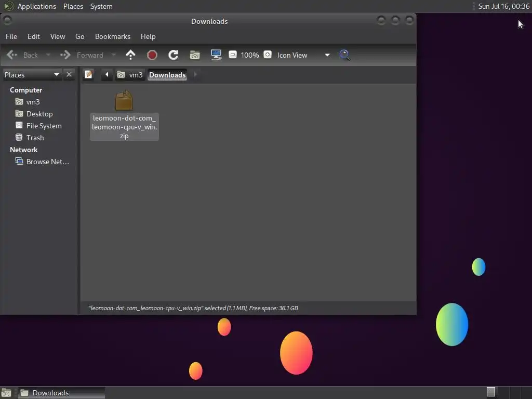The image size is (532, 399).
Task: Stop loading with red stop icon
Action: tap(152, 55)
